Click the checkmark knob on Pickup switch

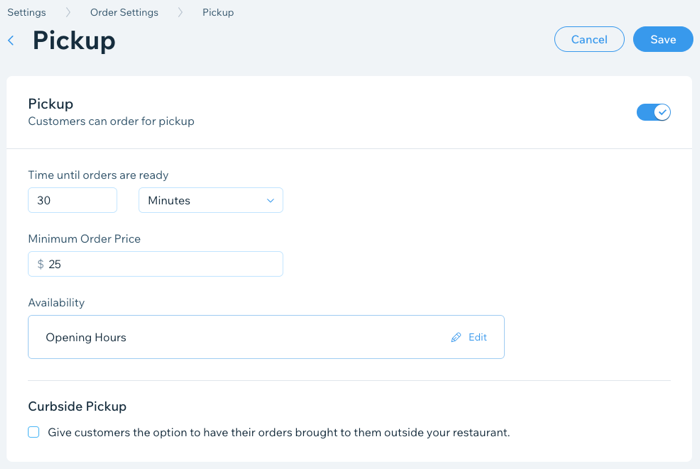662,112
